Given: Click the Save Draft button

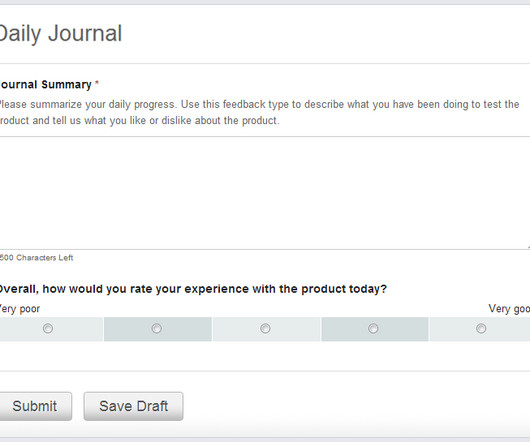Looking at the screenshot, I should tap(134, 406).
